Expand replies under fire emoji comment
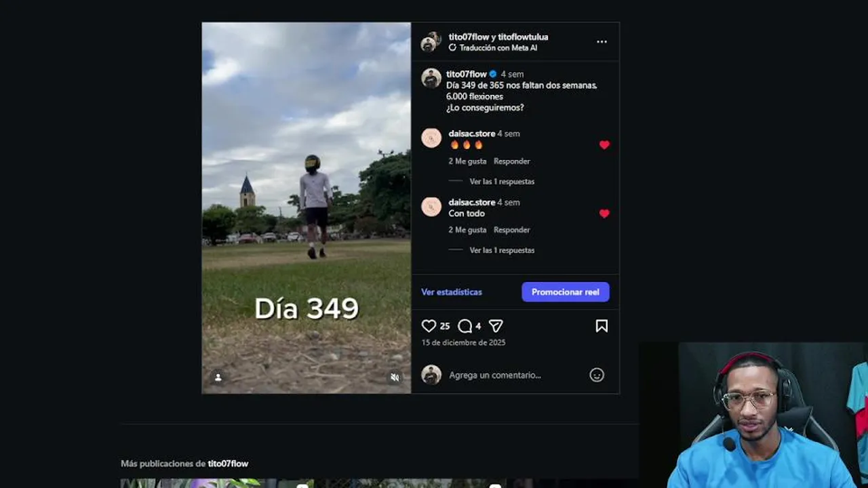868x488 pixels. pyautogui.click(x=502, y=182)
